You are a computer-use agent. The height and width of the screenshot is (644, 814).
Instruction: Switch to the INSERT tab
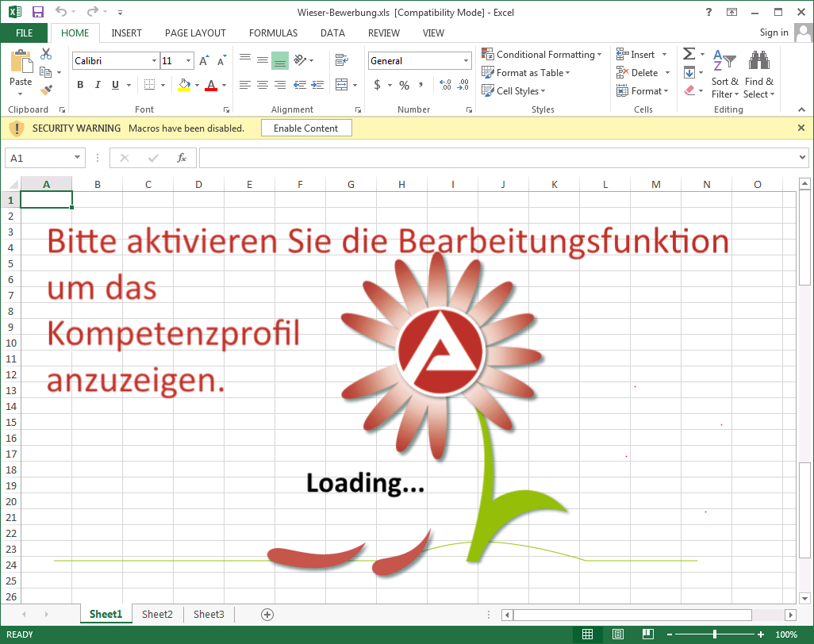126,33
